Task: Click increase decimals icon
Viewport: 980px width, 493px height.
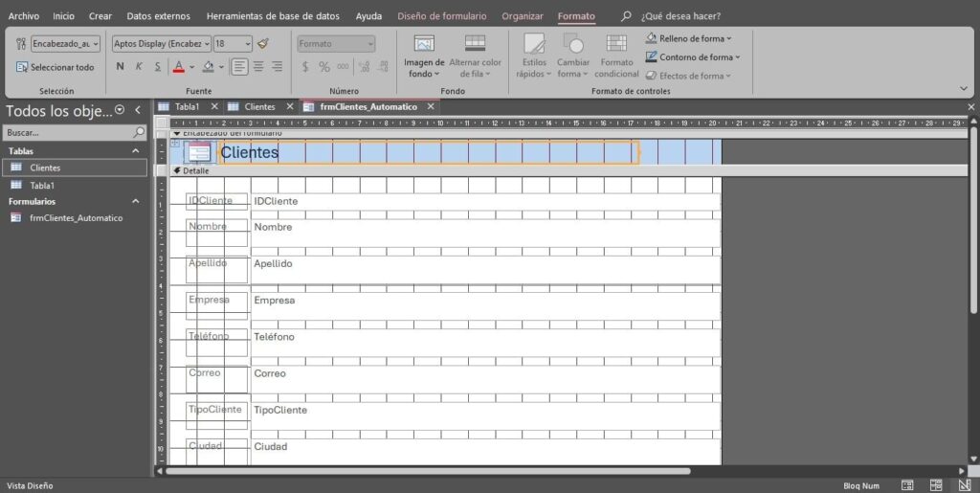Action: click(365, 66)
